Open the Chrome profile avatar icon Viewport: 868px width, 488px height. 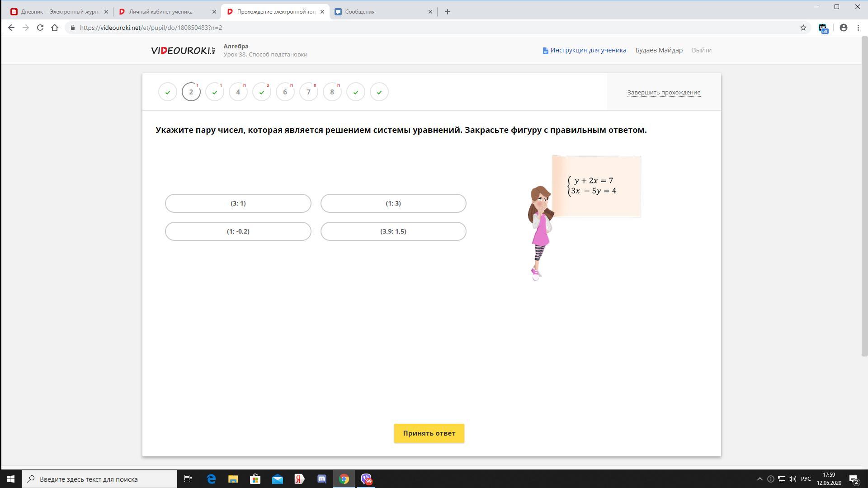pos(843,28)
